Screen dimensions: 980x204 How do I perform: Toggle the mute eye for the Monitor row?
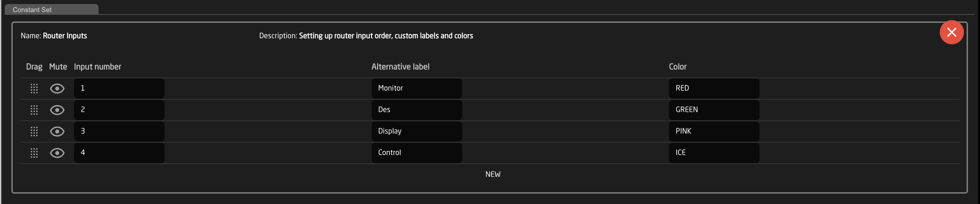(x=57, y=89)
